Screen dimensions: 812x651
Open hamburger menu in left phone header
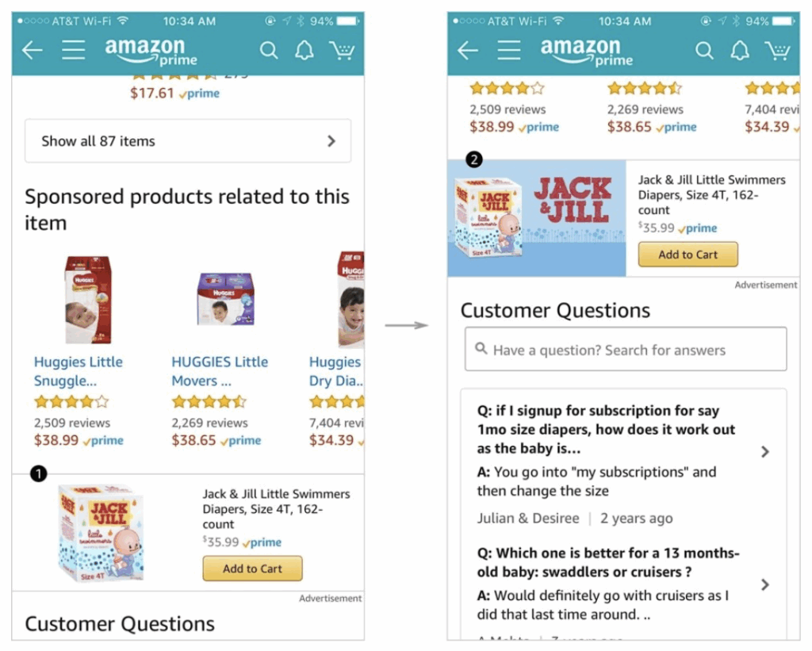(74, 50)
